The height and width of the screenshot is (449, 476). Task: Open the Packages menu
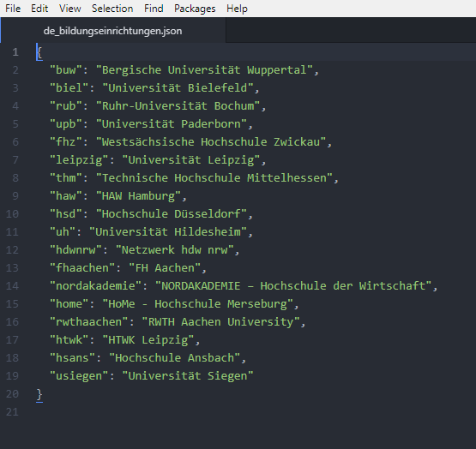point(195,9)
